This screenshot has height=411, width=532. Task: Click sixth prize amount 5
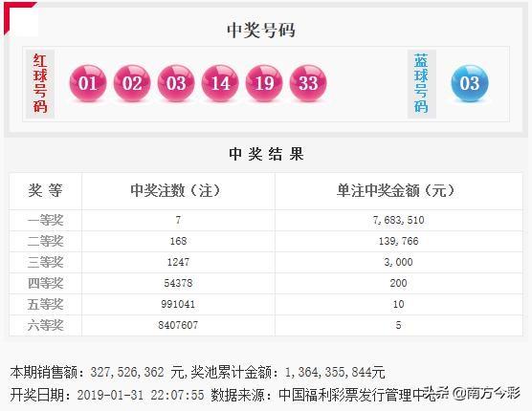click(x=398, y=325)
